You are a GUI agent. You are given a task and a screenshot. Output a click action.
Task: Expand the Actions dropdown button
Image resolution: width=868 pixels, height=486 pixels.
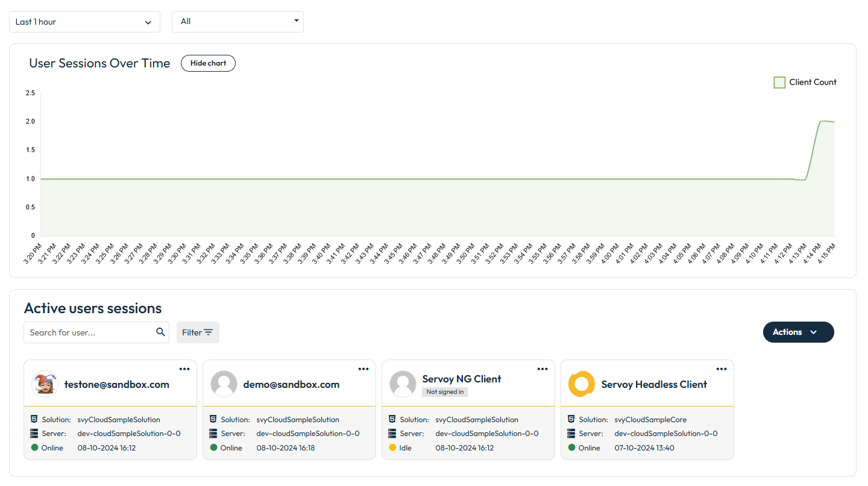pos(798,332)
